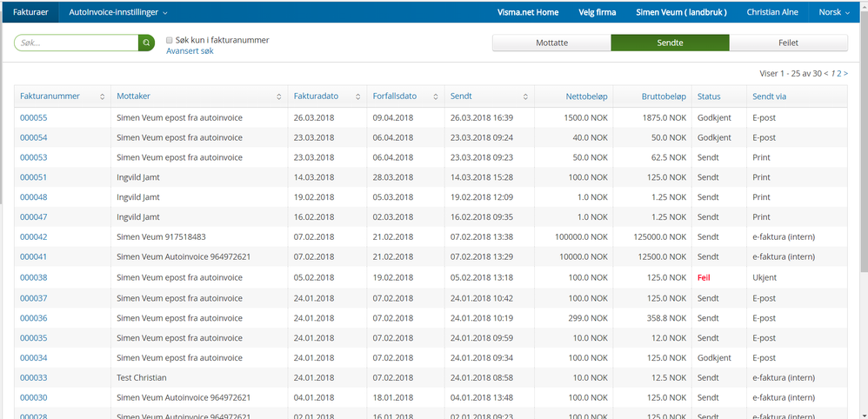
Task: Go to previous page with < arrow
Action: pos(826,75)
